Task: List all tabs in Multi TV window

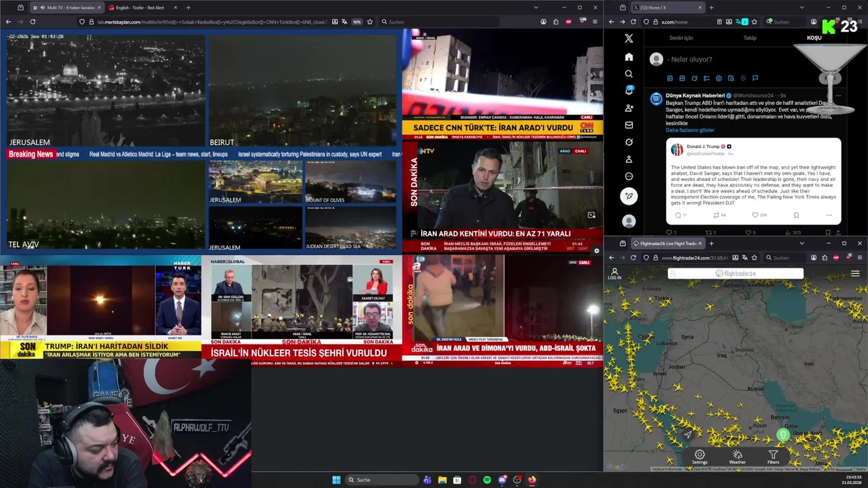Action: click(536, 7)
